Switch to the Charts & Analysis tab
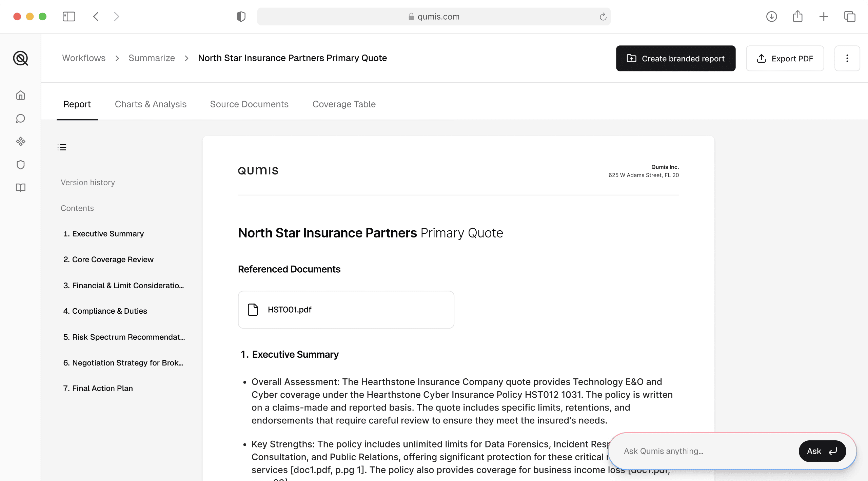Viewport: 868px width, 481px height. 151,104
